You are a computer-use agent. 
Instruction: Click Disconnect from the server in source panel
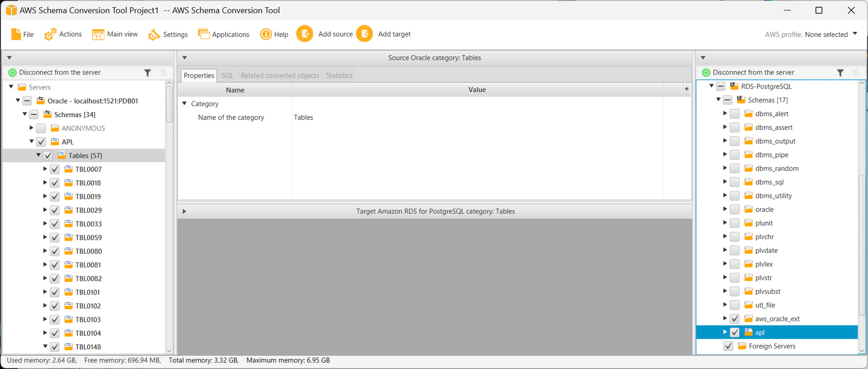point(60,72)
